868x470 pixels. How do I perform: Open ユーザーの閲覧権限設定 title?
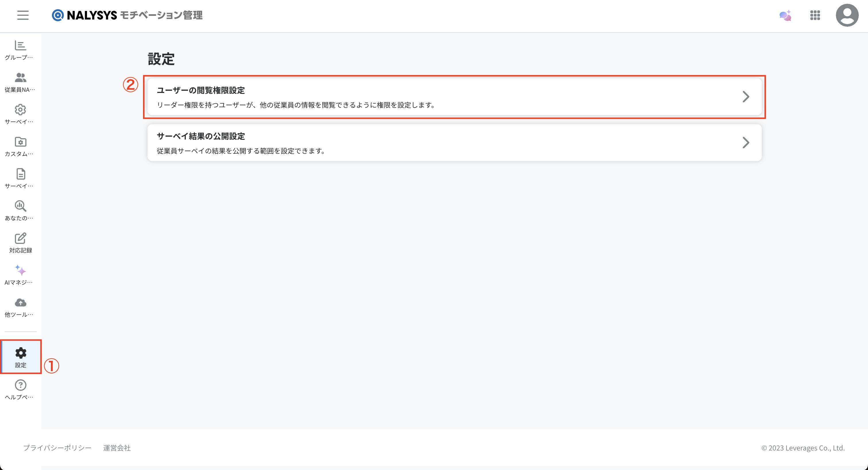(201, 90)
